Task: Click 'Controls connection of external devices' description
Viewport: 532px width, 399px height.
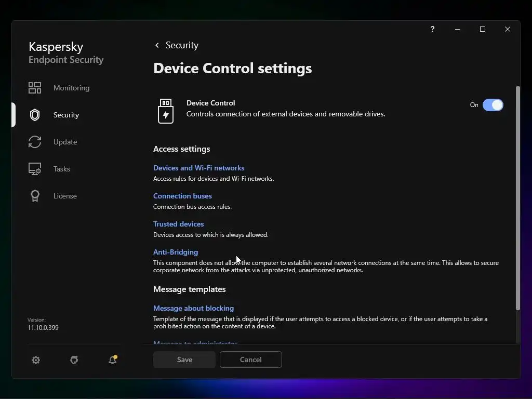Action: tap(286, 114)
